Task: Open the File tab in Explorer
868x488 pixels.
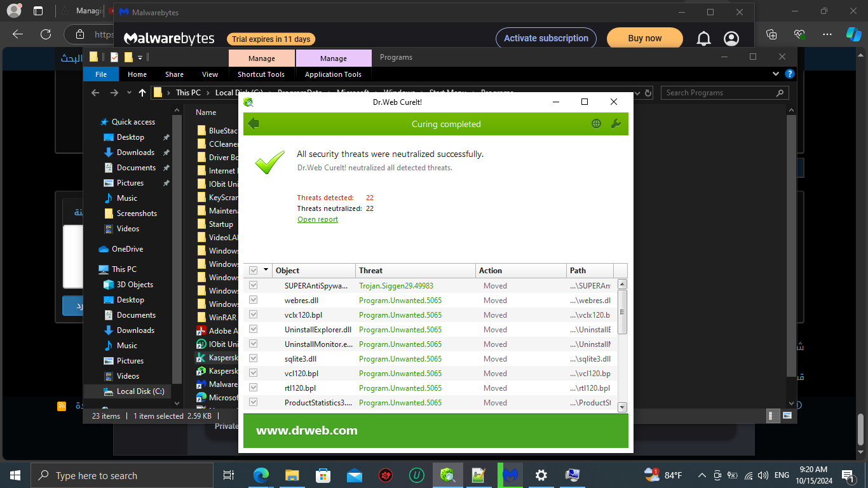Action: (101, 74)
